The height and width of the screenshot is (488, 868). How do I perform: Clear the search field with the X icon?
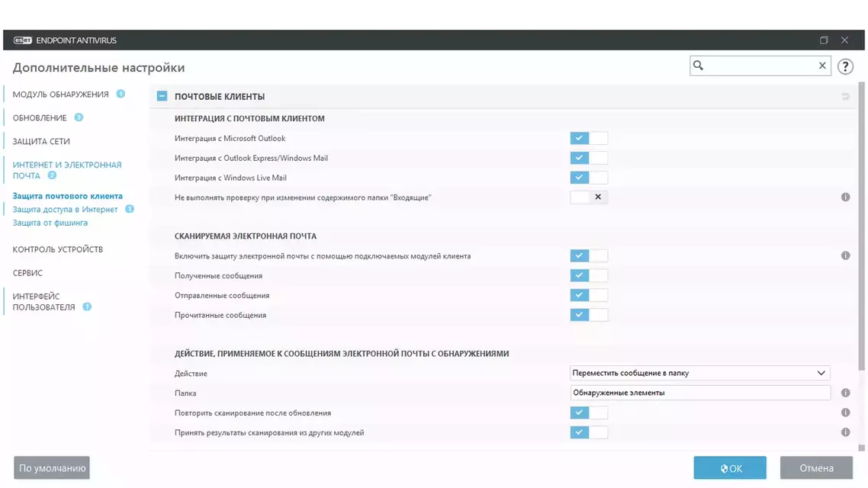[x=822, y=66]
